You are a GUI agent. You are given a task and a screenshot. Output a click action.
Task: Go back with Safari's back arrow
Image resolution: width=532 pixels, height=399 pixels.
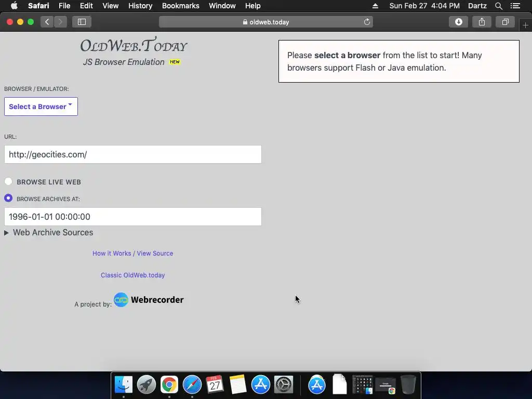tap(47, 22)
